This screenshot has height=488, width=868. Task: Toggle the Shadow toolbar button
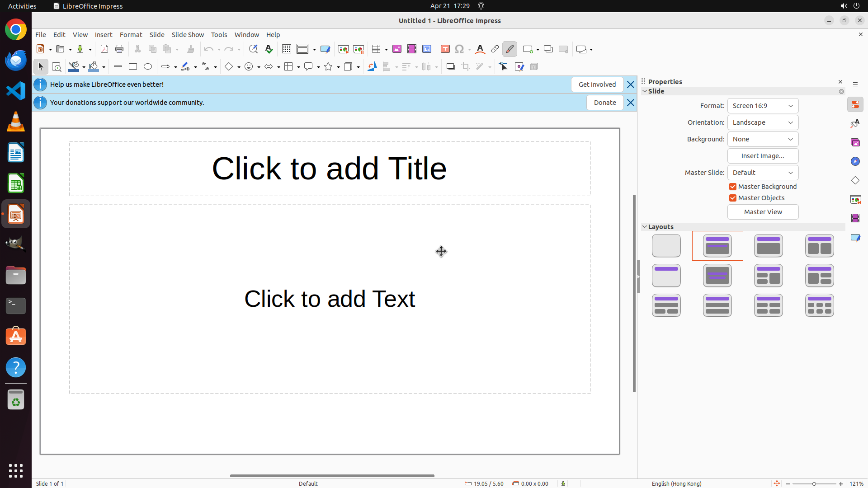point(450,67)
